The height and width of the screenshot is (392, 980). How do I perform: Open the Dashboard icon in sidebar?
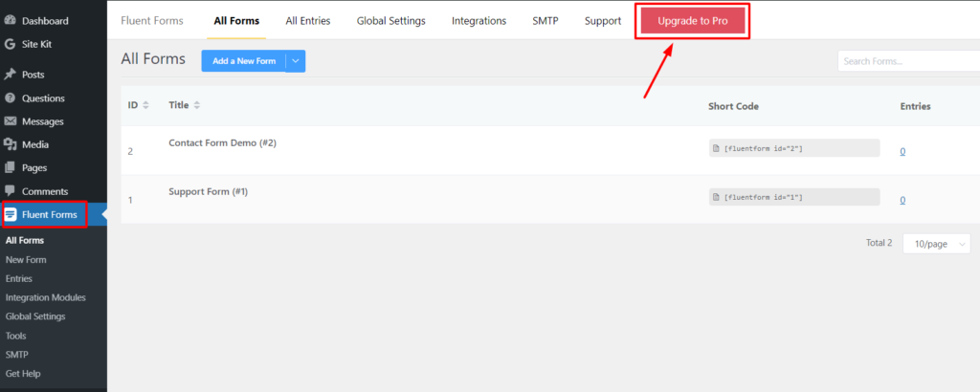click(10, 21)
